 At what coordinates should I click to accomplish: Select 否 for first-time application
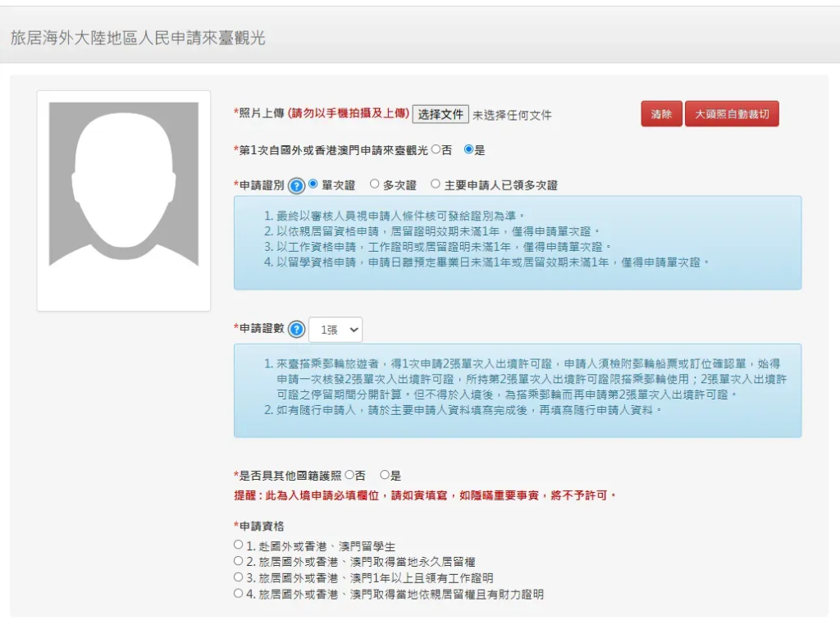point(436,150)
